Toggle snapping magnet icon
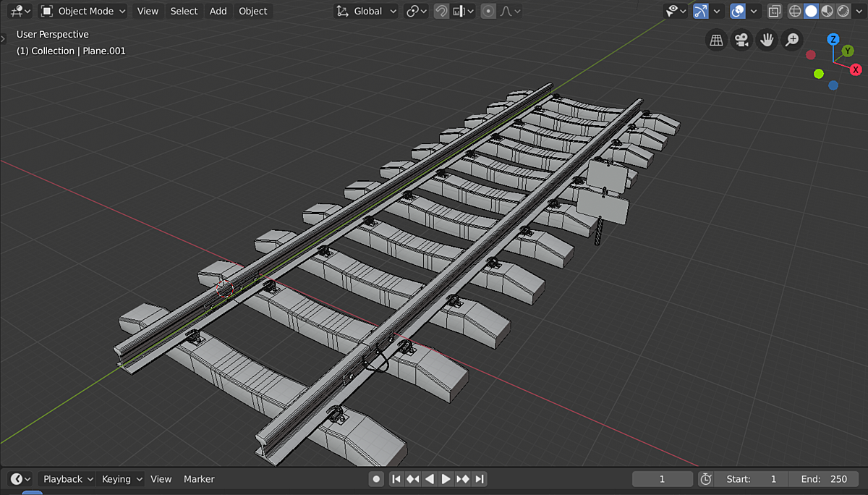 tap(441, 11)
